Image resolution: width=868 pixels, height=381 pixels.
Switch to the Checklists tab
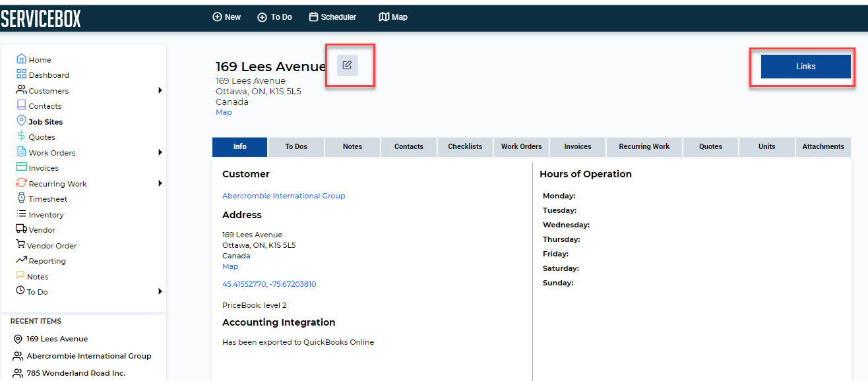tap(465, 147)
